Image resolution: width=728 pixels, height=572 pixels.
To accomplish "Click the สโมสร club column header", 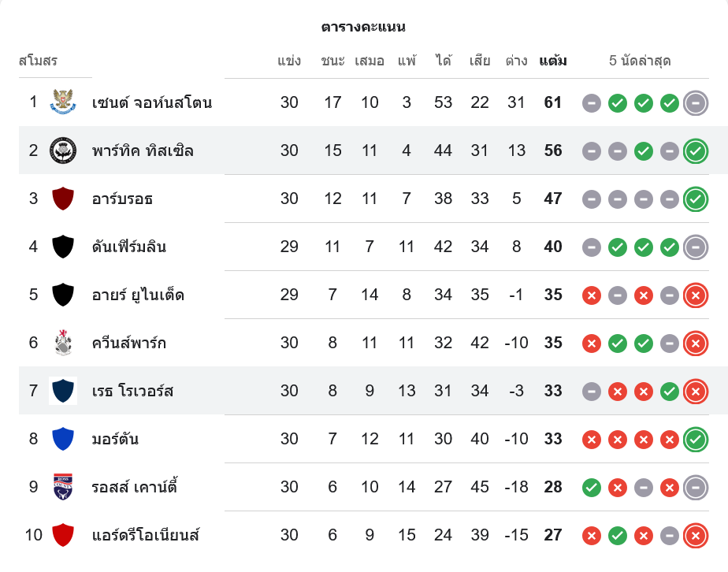I will (38, 61).
